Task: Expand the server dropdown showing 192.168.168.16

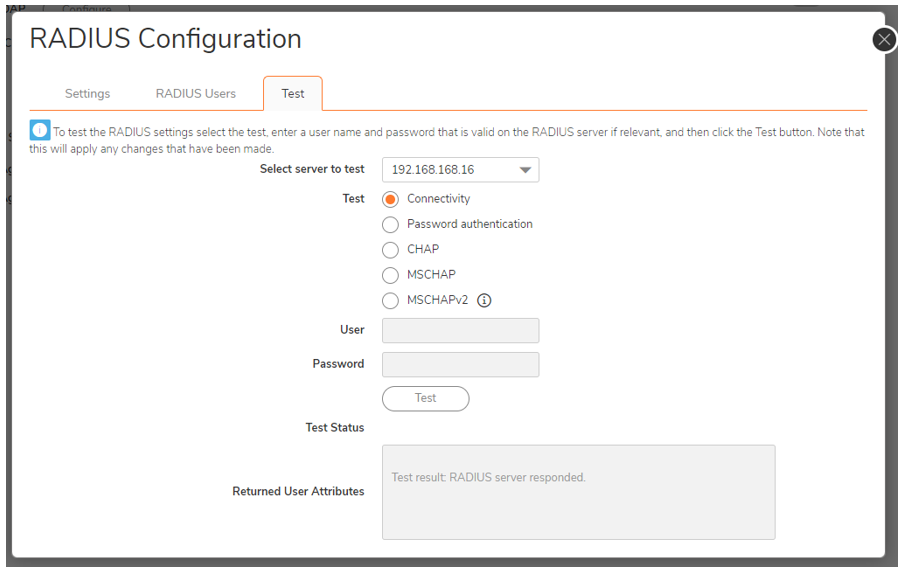Action: (x=460, y=170)
